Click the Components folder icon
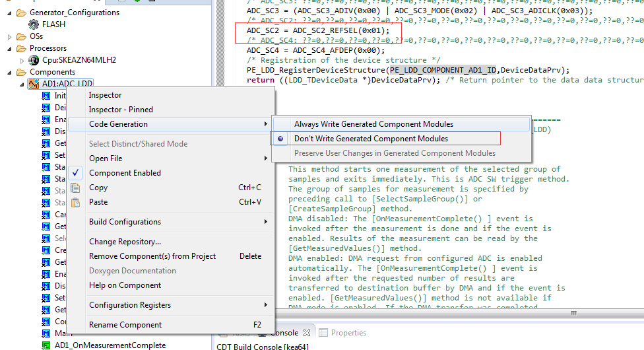Screen dimensions: 644x350 tap(21, 73)
